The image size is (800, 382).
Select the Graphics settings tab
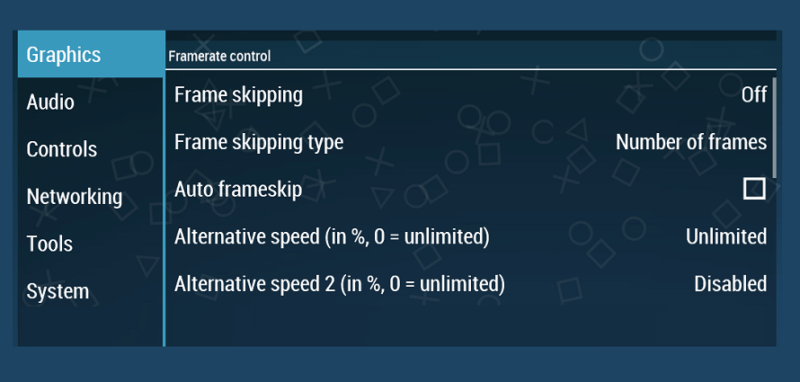pyautogui.click(x=91, y=54)
